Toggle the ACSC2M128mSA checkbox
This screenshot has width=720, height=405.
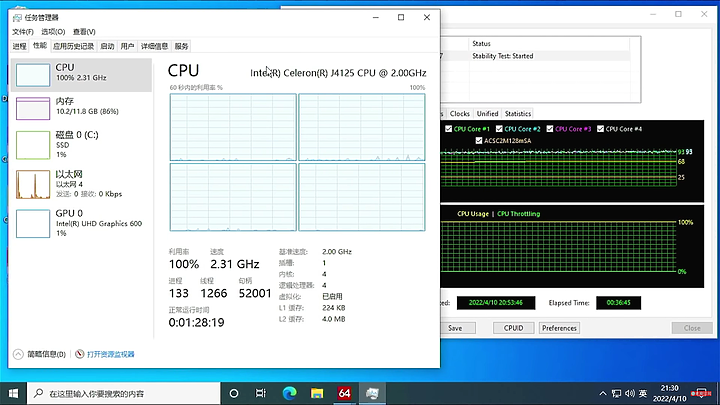[479, 141]
